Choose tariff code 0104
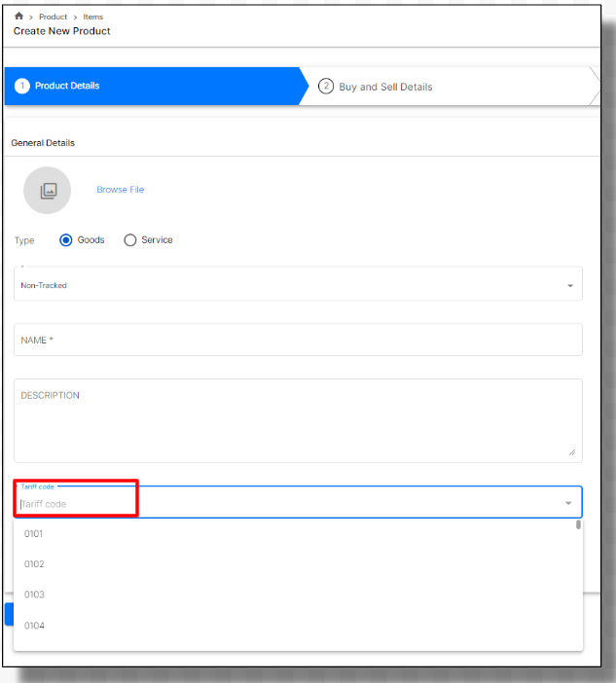 [298, 626]
